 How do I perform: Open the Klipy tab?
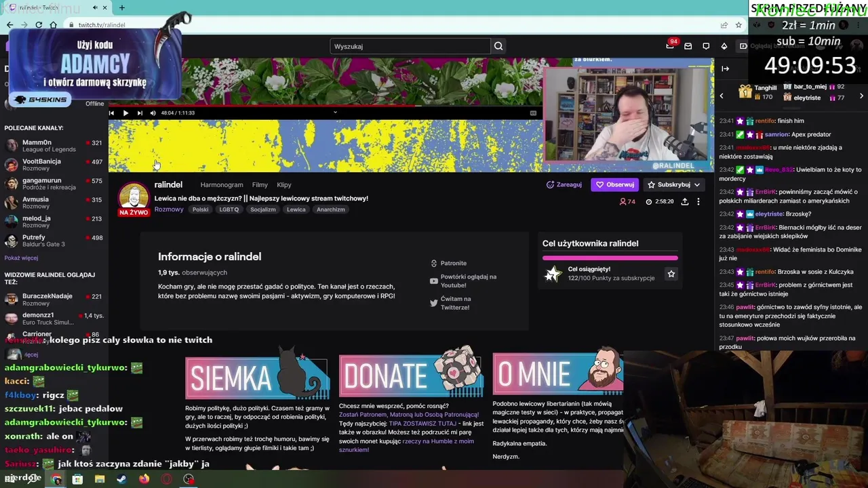pyautogui.click(x=284, y=185)
